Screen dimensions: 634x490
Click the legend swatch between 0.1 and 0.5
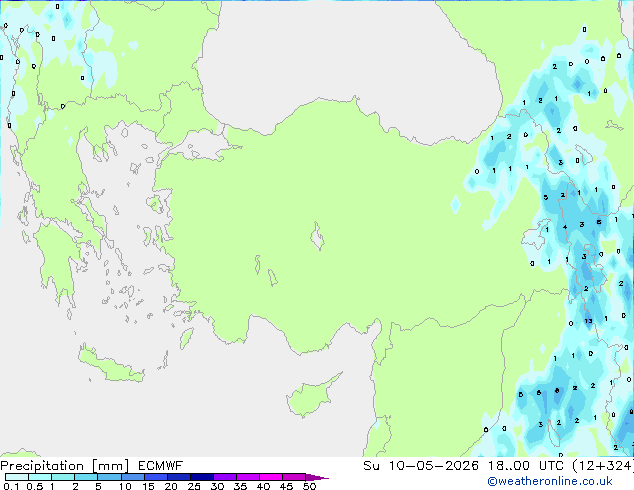(x=17, y=477)
